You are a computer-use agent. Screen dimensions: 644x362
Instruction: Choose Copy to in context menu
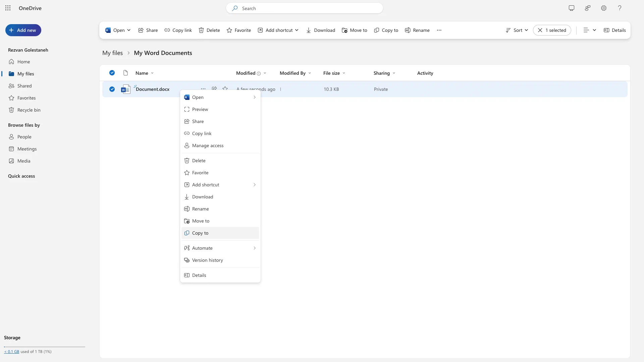pos(220,233)
